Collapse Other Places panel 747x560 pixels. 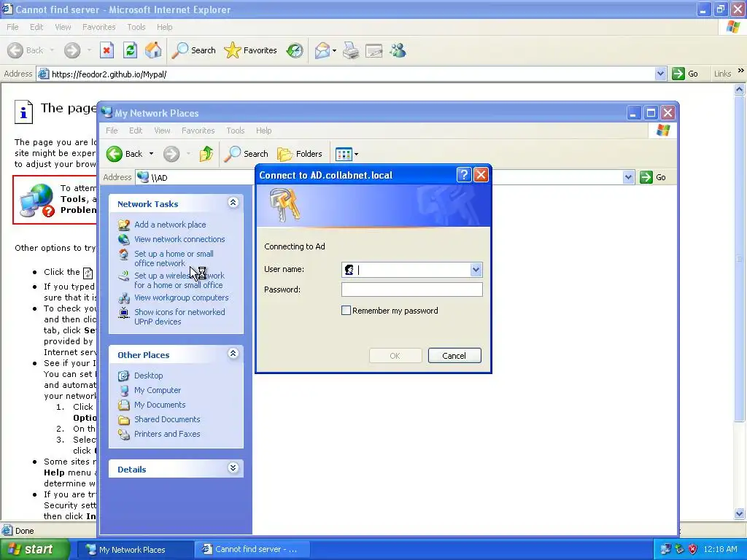coord(233,354)
